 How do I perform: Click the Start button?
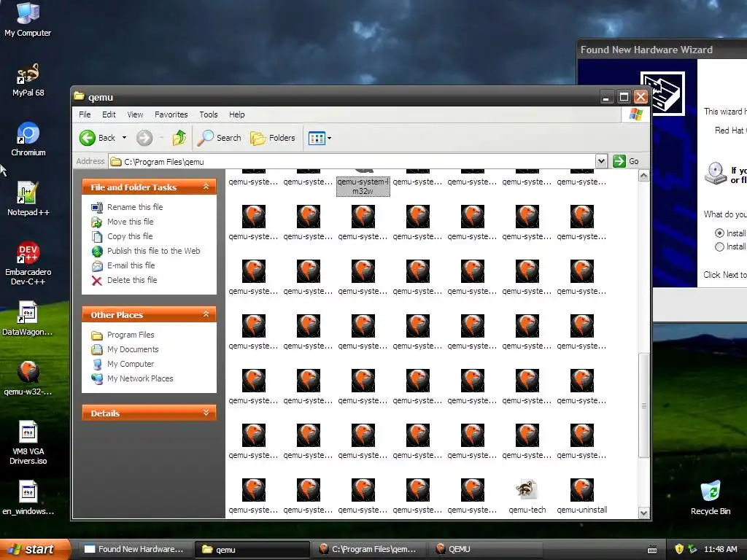[x=34, y=549]
